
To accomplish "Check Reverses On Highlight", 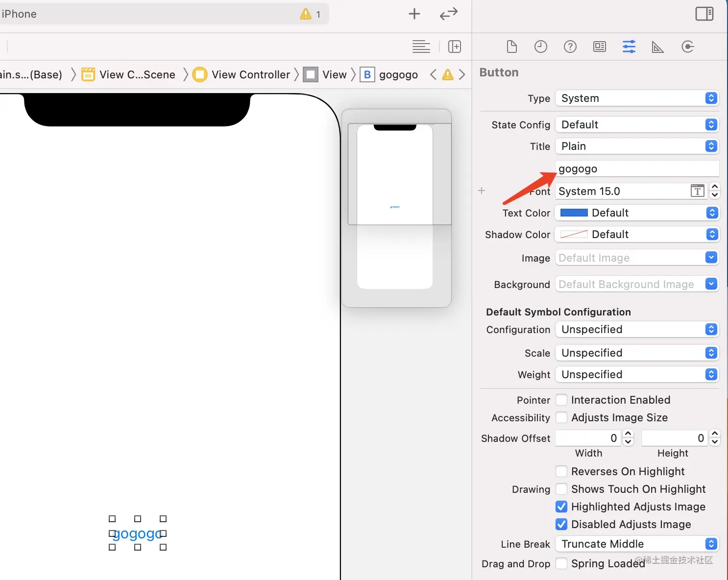I will pyautogui.click(x=561, y=471).
